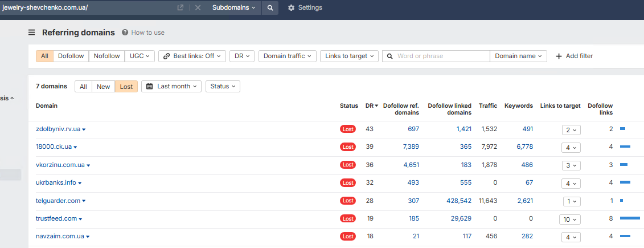This screenshot has width=644, height=248.
Task: Click the How to use help icon
Action: (x=125, y=32)
